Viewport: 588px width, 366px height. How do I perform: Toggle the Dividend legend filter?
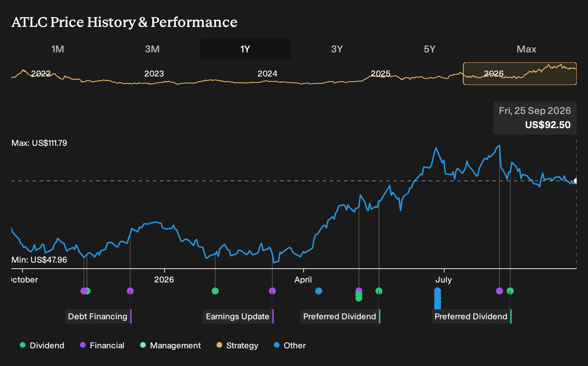tap(42, 345)
